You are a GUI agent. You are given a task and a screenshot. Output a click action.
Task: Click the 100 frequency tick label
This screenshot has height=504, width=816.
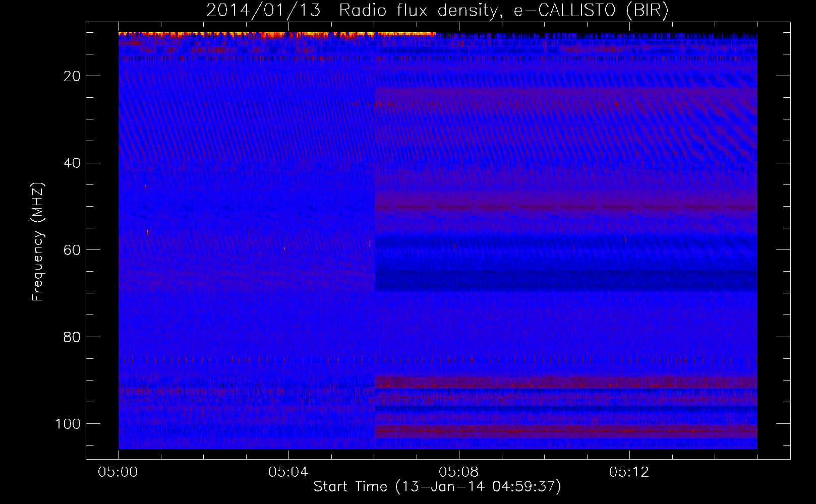tap(69, 424)
